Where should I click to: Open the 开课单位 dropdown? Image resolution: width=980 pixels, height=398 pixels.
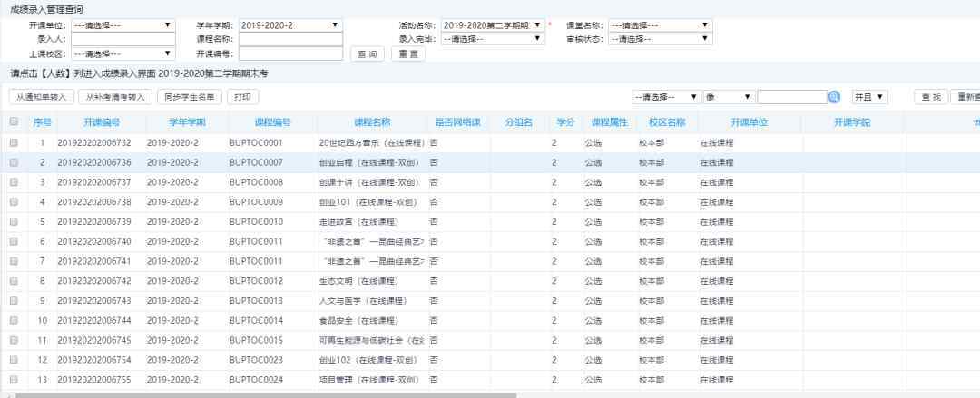click(x=122, y=25)
